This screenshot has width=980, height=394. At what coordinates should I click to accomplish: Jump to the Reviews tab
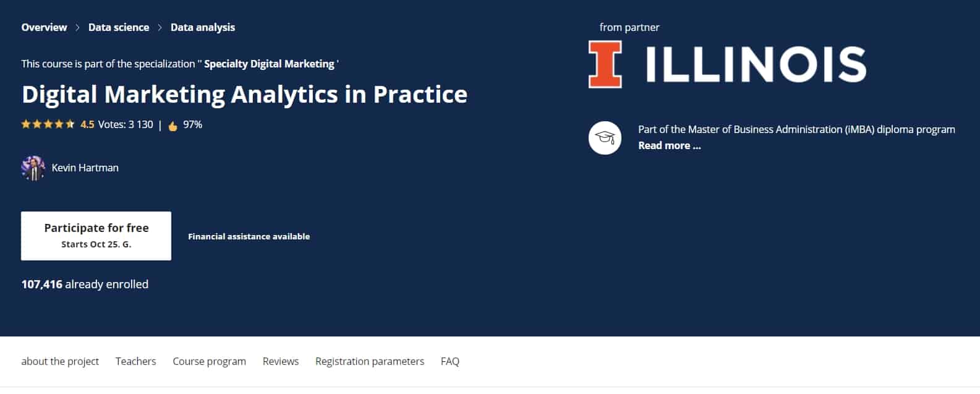pyautogui.click(x=281, y=361)
